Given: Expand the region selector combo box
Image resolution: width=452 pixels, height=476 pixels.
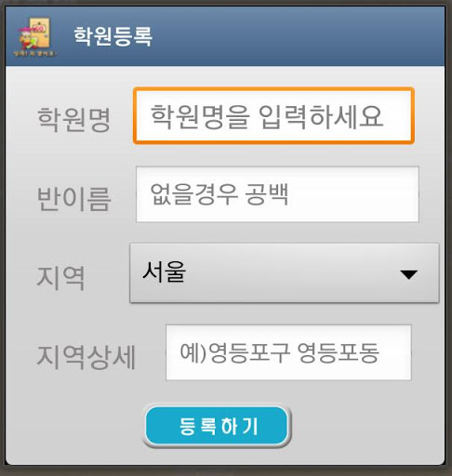Looking at the screenshot, I should [x=285, y=272].
